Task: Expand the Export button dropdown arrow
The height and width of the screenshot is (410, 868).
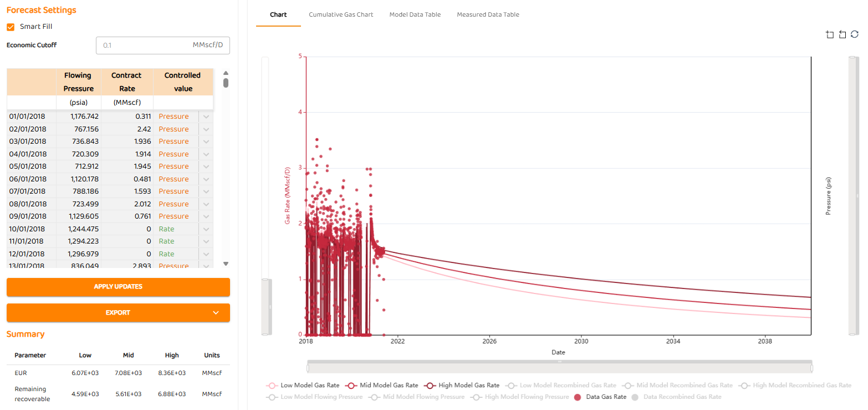Action: [216, 313]
